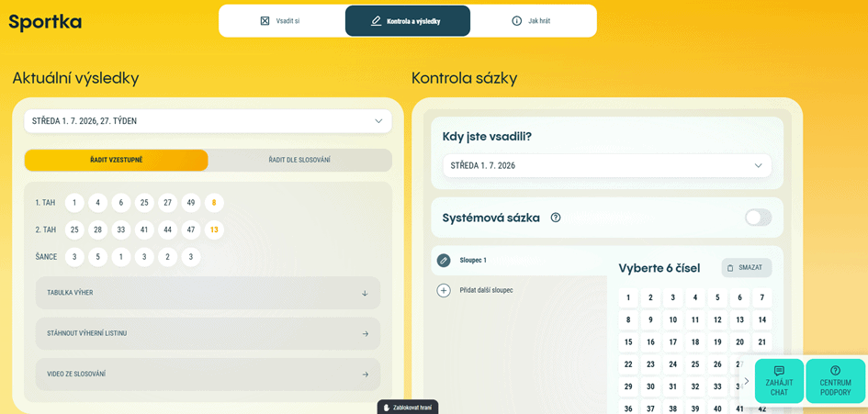Click the Vsadit si crossed box icon
This screenshot has height=414, width=868.
265,21
